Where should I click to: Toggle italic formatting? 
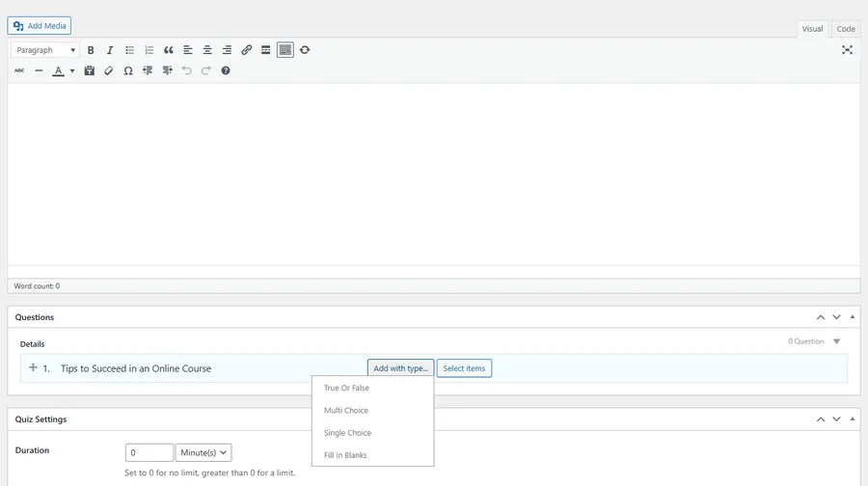[x=110, y=50]
